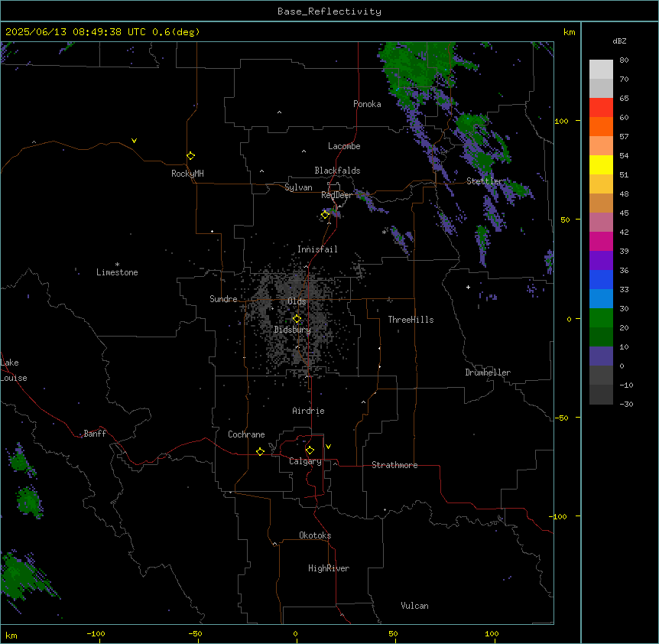Click the Olds town label

tap(297, 301)
